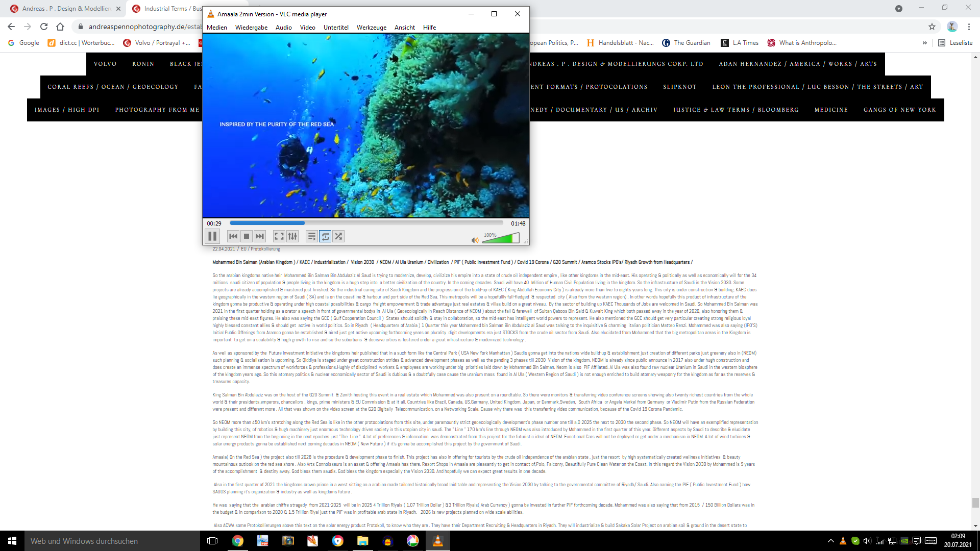Open VLC extended settings equalizer
Image resolution: width=980 pixels, height=551 pixels.
click(292, 236)
